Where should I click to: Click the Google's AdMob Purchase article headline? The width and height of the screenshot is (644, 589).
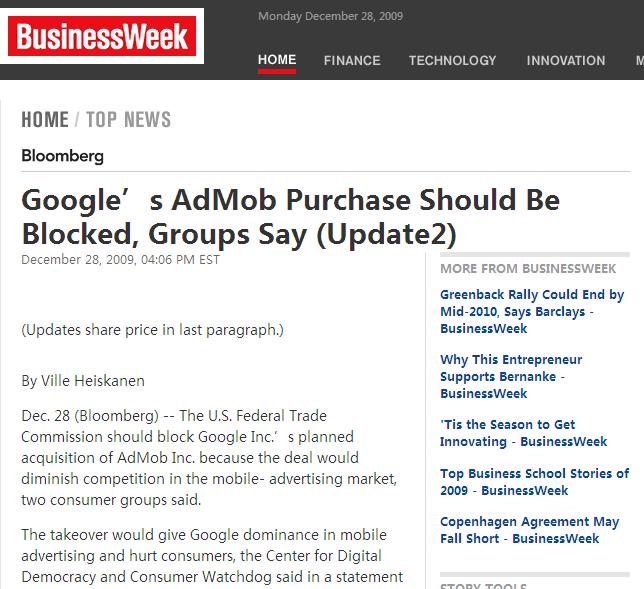[x=290, y=217]
